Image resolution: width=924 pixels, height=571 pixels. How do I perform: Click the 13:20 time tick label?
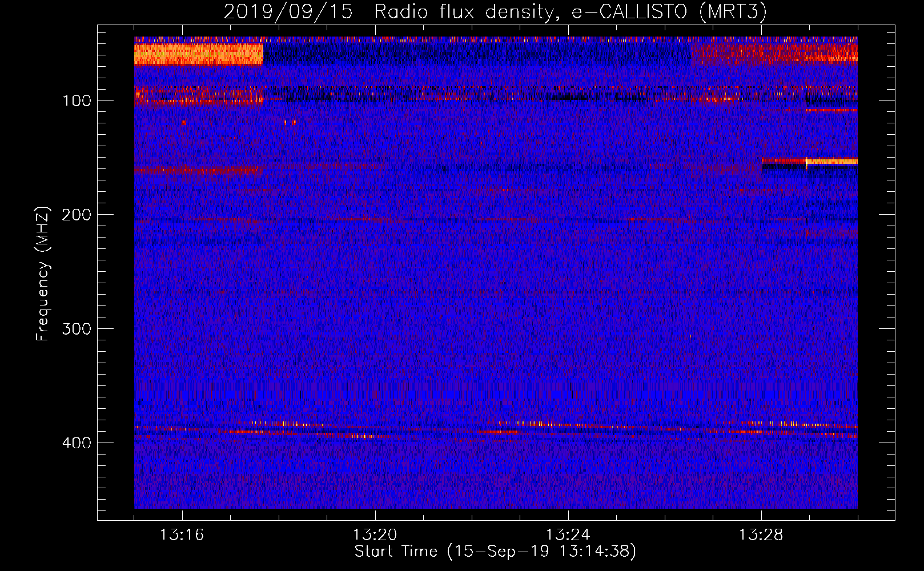(x=375, y=535)
